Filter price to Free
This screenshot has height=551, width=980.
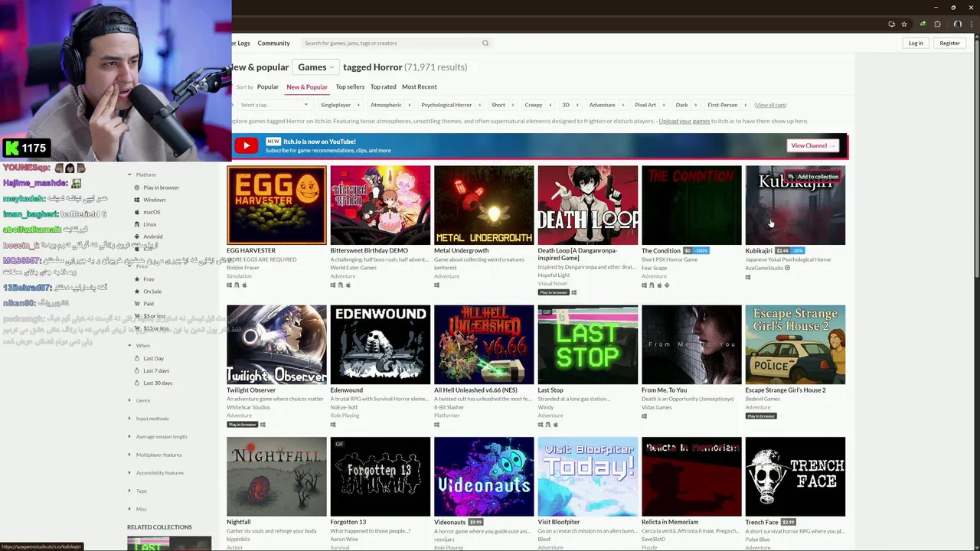(x=149, y=279)
